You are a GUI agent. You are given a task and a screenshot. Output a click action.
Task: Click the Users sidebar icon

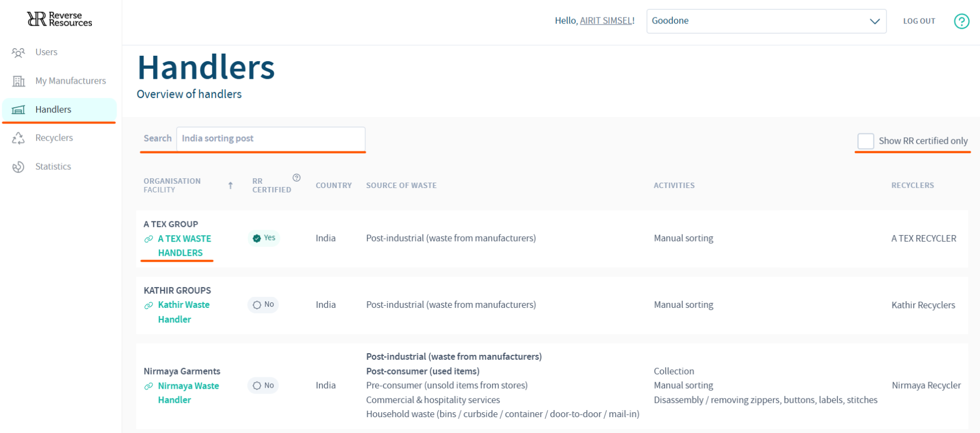(18, 52)
